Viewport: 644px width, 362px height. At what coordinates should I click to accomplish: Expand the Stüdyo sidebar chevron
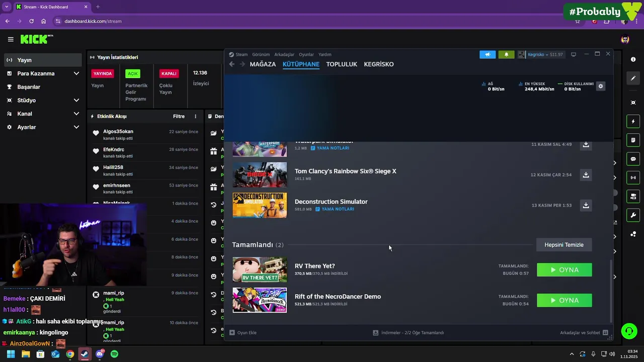(x=76, y=100)
